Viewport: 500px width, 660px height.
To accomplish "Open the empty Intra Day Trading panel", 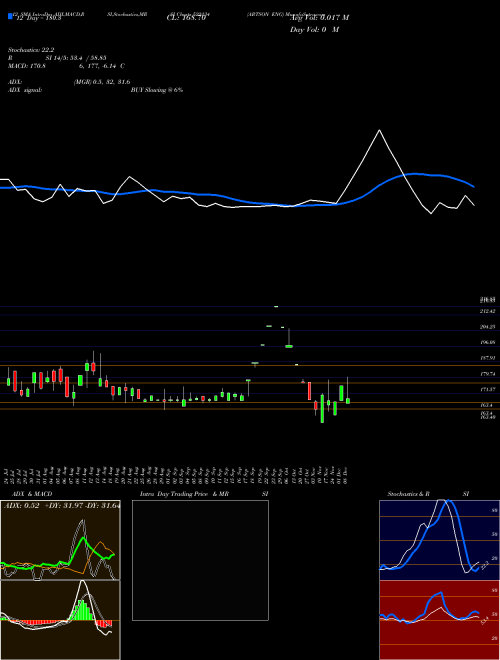I will [x=200, y=560].
